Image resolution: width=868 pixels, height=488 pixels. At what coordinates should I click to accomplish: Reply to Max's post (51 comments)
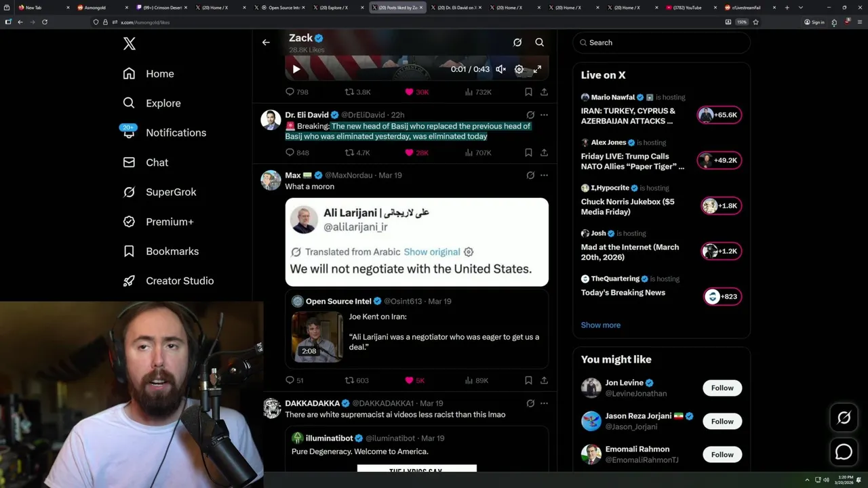click(x=294, y=381)
